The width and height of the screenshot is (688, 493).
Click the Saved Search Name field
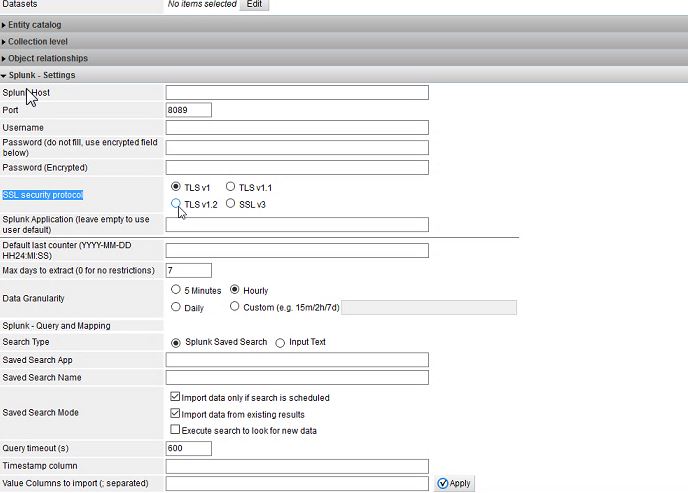297,378
